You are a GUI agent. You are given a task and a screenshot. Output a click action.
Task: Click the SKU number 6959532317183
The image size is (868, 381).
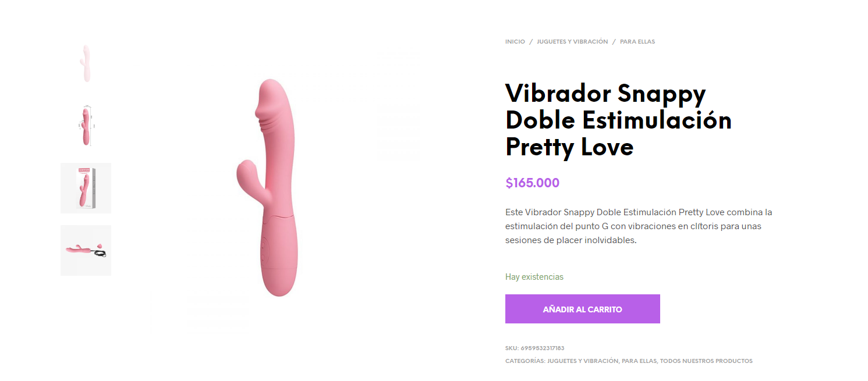[543, 348]
